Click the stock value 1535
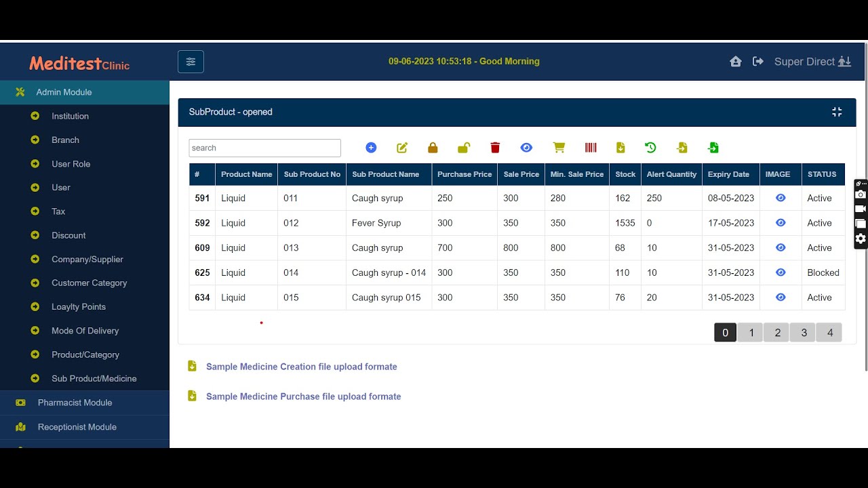This screenshot has width=868, height=488. [x=625, y=223]
